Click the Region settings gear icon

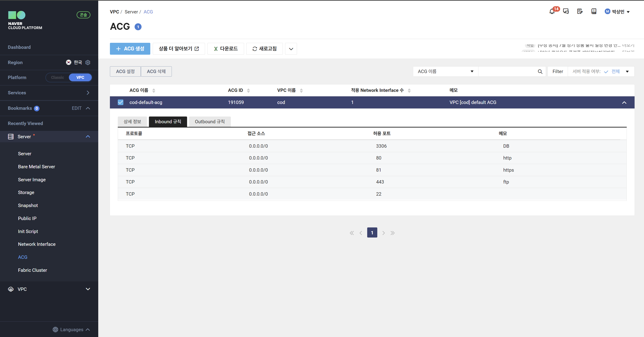(x=88, y=63)
